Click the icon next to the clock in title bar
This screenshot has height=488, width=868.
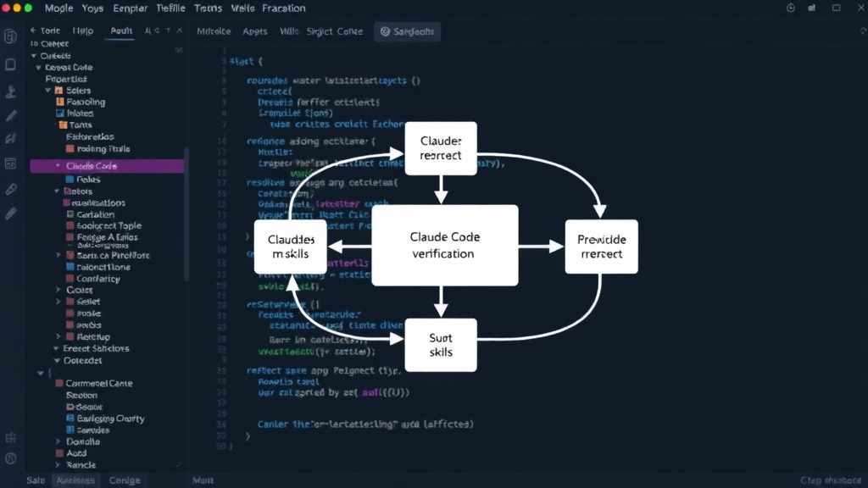[812, 8]
